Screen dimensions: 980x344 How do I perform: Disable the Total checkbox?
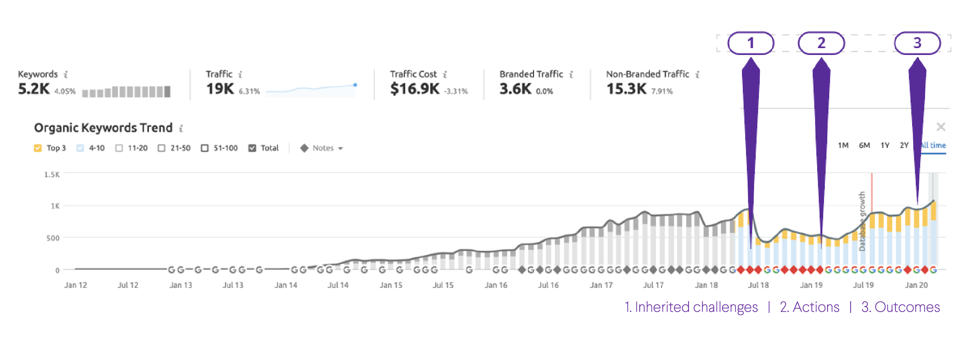252,148
